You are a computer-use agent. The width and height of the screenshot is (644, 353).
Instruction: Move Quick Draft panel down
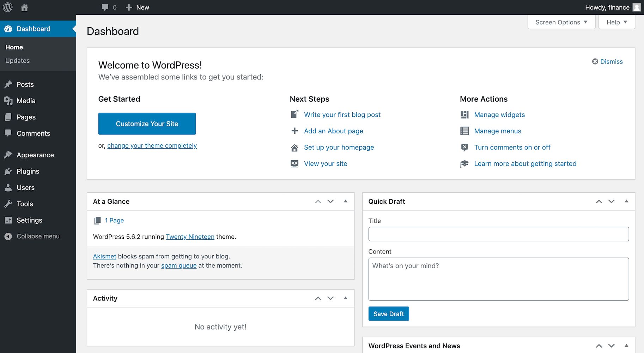coord(612,202)
